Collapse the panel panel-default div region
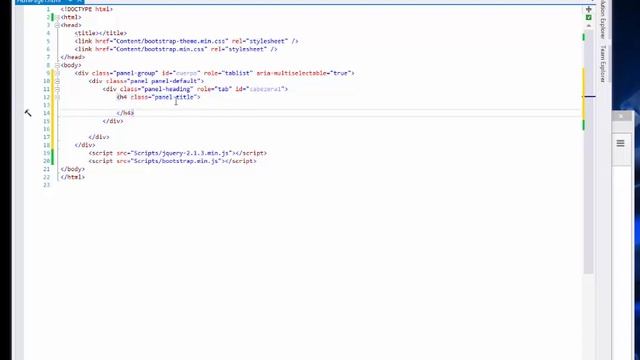640x360 pixels. [58, 81]
